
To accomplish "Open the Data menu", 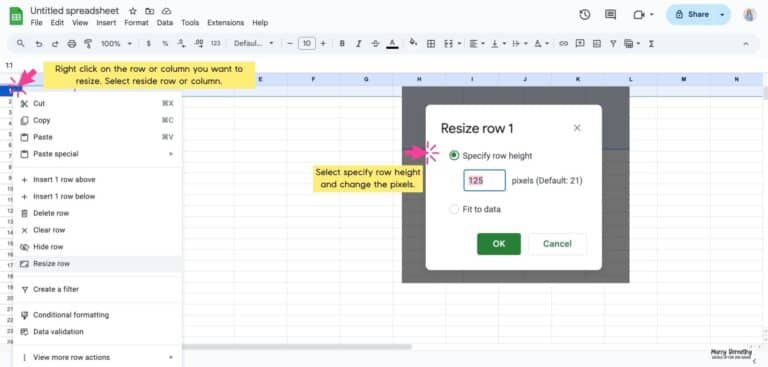I will coord(165,23).
